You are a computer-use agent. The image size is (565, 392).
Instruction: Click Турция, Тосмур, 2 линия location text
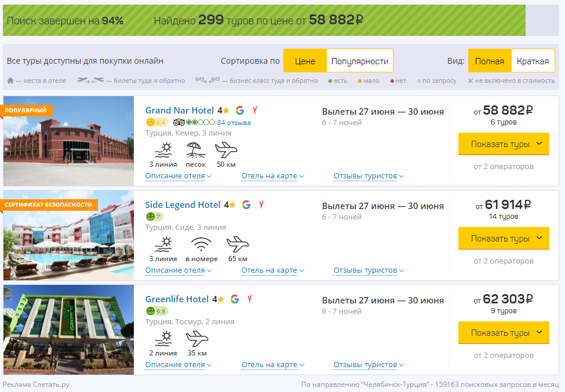coord(189,321)
